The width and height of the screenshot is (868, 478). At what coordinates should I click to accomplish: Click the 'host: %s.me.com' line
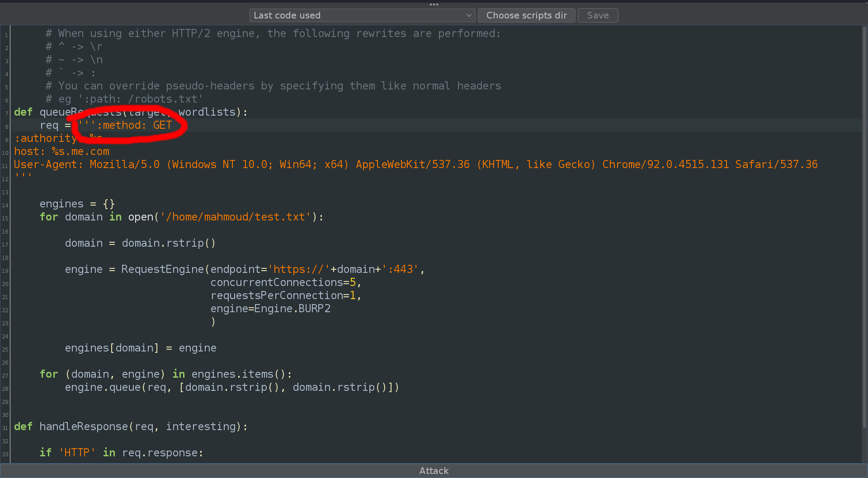point(62,151)
